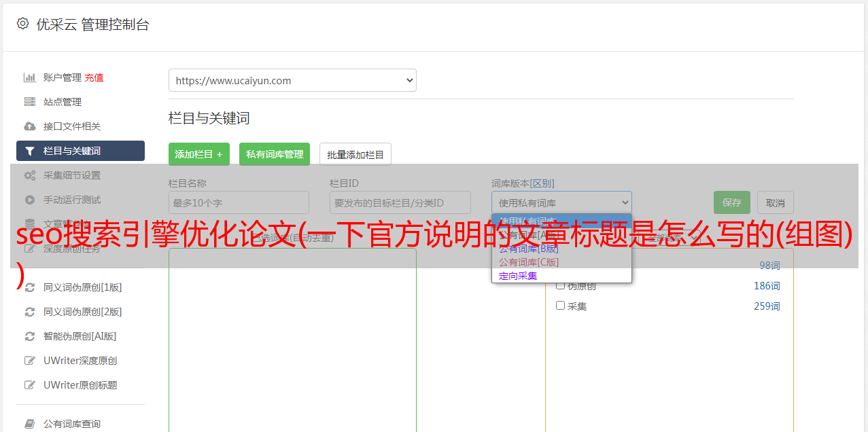
Task: Click inside the green-bordered keyword text area
Action: [x=292, y=340]
